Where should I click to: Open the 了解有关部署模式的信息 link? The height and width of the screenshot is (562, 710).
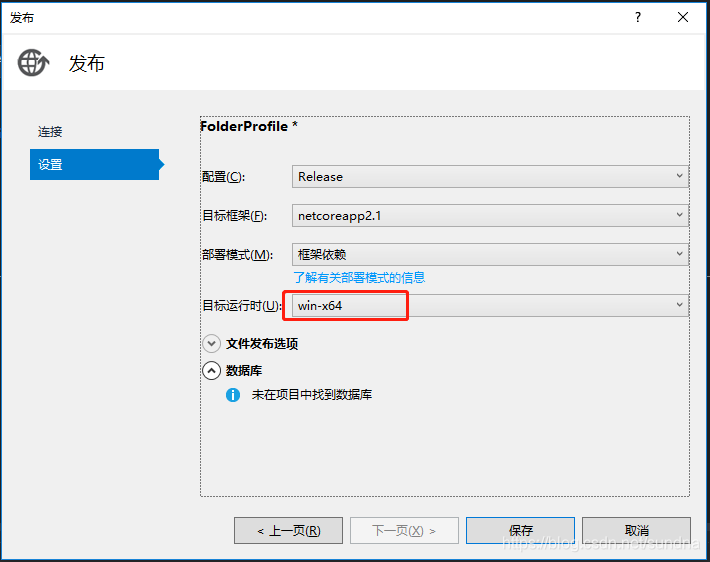(359, 278)
